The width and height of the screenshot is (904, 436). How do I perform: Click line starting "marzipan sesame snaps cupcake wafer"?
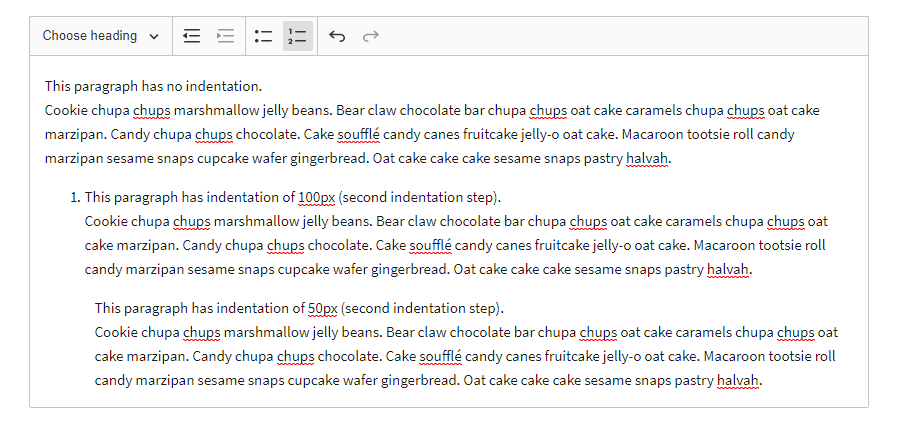(x=358, y=159)
